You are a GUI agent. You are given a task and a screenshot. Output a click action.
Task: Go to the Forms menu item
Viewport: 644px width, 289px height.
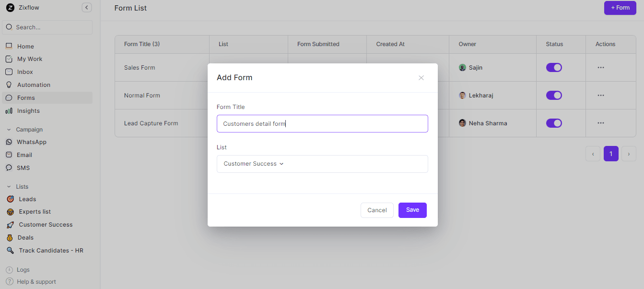click(26, 98)
